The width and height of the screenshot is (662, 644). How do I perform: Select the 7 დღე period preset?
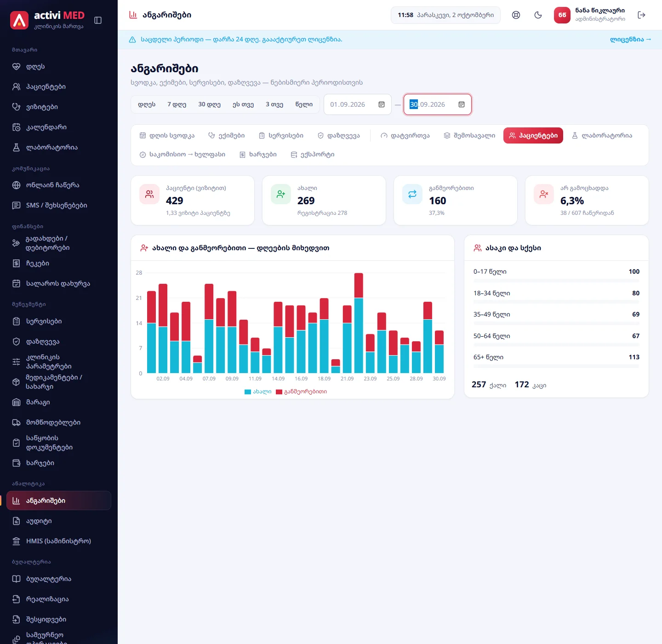point(177,104)
